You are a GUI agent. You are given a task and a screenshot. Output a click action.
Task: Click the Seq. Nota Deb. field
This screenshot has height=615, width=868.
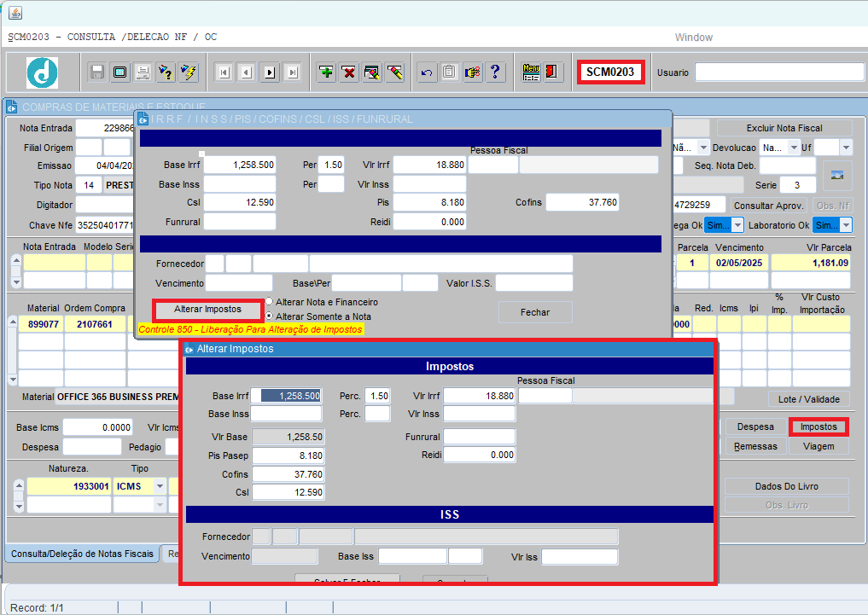pyautogui.click(x=788, y=166)
